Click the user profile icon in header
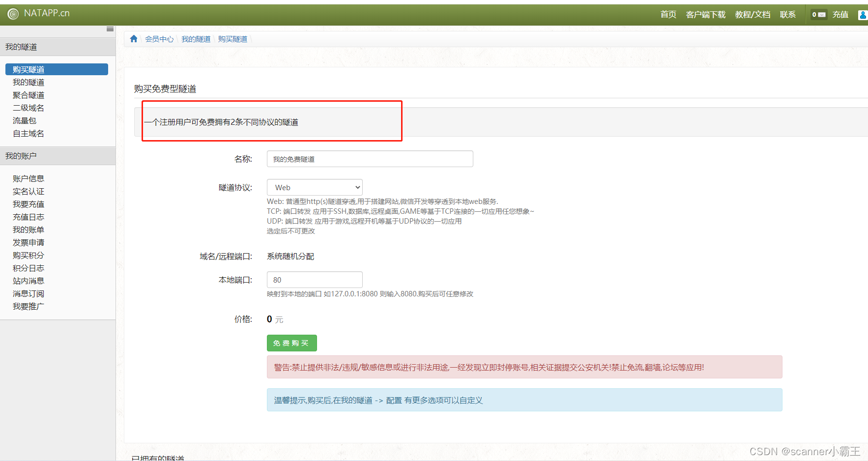Image resolution: width=868 pixels, height=461 pixels. tap(863, 15)
